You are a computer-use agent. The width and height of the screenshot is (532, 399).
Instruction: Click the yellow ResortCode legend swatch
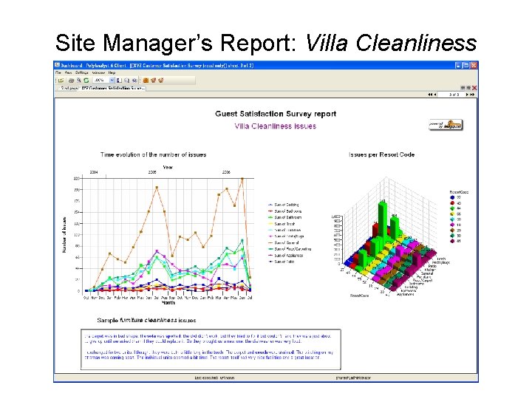click(452, 214)
